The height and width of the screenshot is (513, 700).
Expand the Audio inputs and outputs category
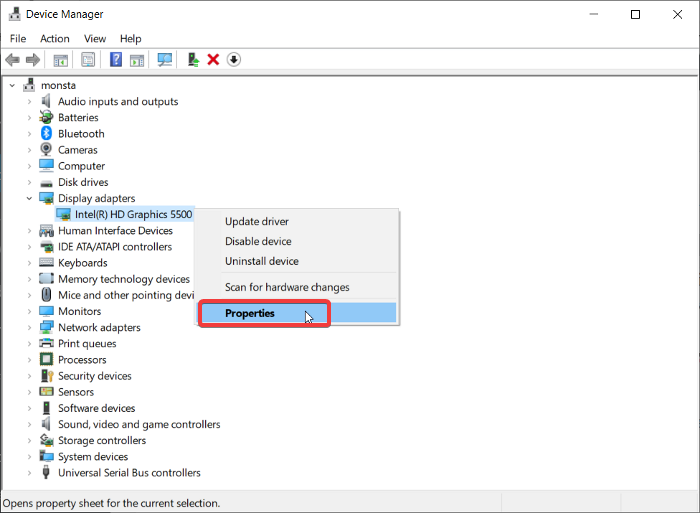[29, 101]
